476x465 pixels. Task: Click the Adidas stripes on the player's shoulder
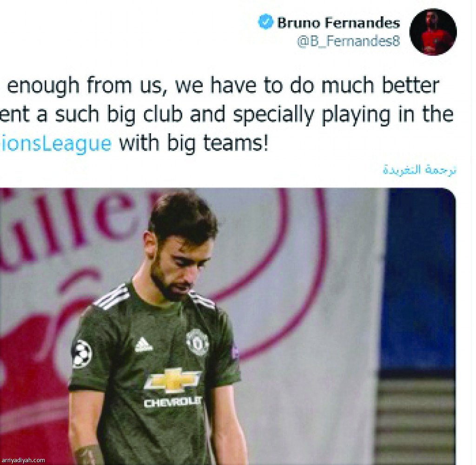[112, 297]
